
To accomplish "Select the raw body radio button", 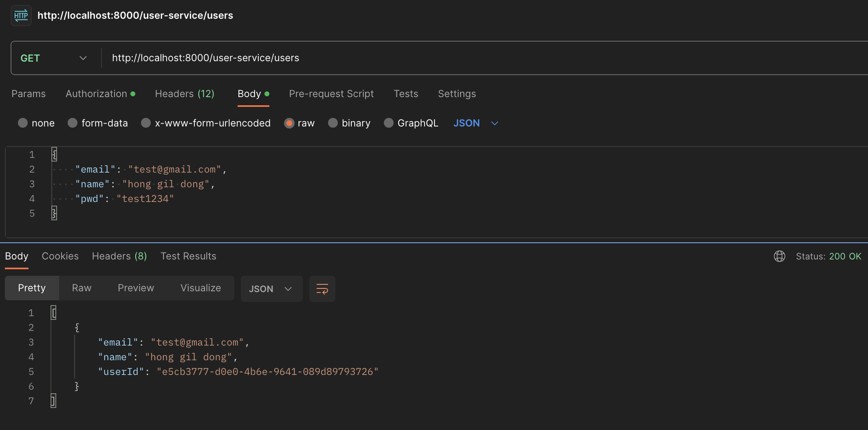I will (289, 123).
